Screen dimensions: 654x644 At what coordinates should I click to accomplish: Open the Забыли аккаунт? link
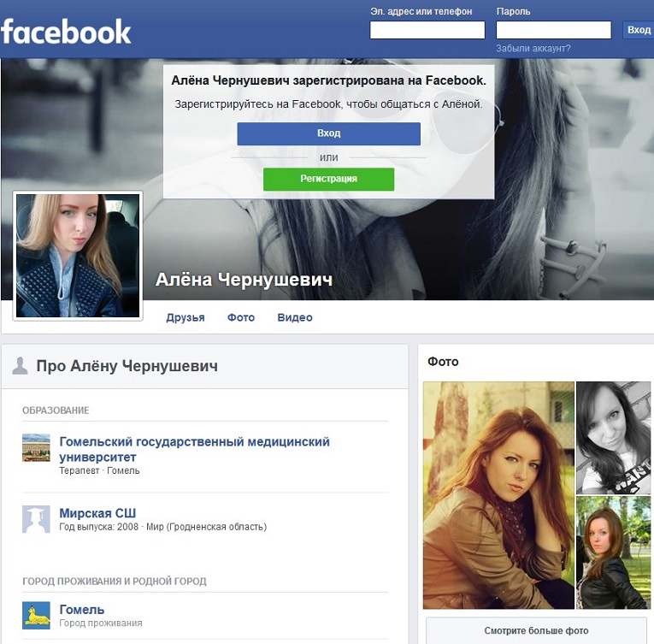click(533, 49)
